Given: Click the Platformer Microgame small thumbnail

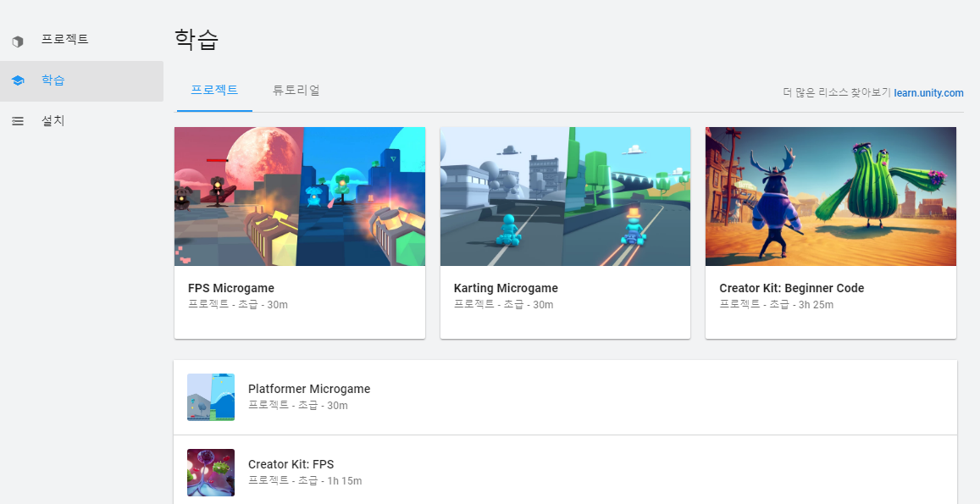Looking at the screenshot, I should (211, 397).
